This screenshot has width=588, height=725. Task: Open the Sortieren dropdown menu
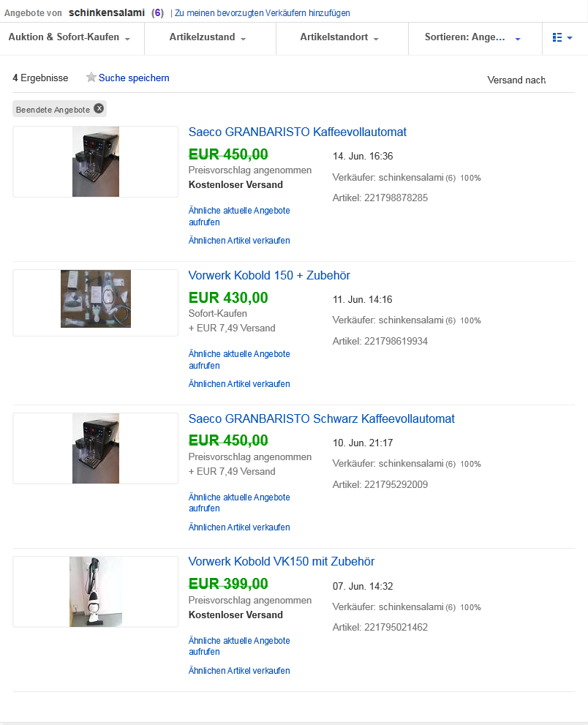coord(472,37)
